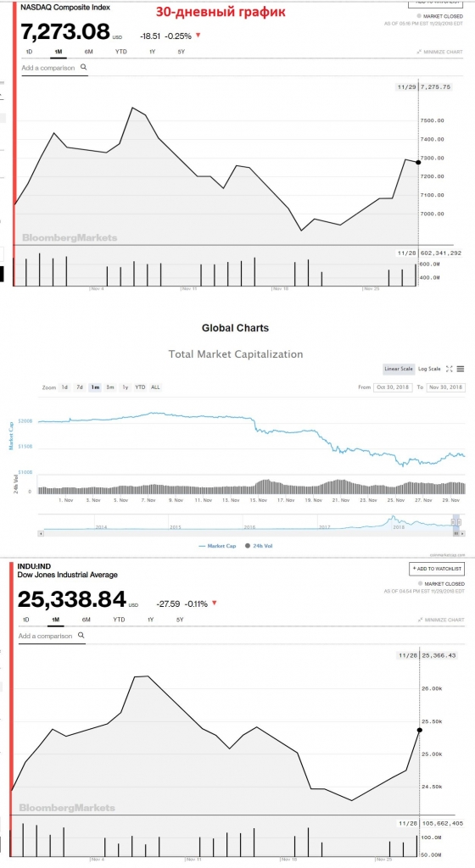Click the 2016 area in the navigator timeline

click(249, 527)
